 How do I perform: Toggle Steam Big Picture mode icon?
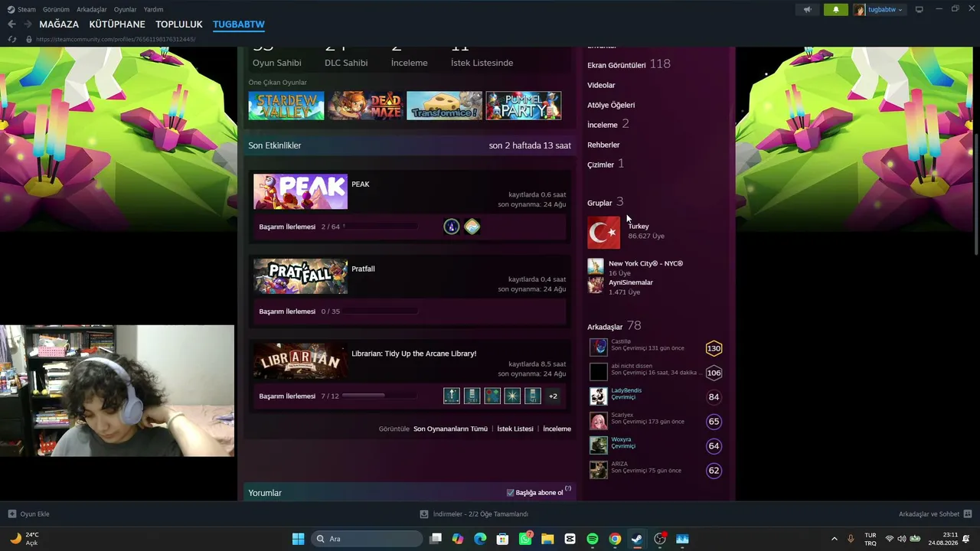[x=919, y=9]
